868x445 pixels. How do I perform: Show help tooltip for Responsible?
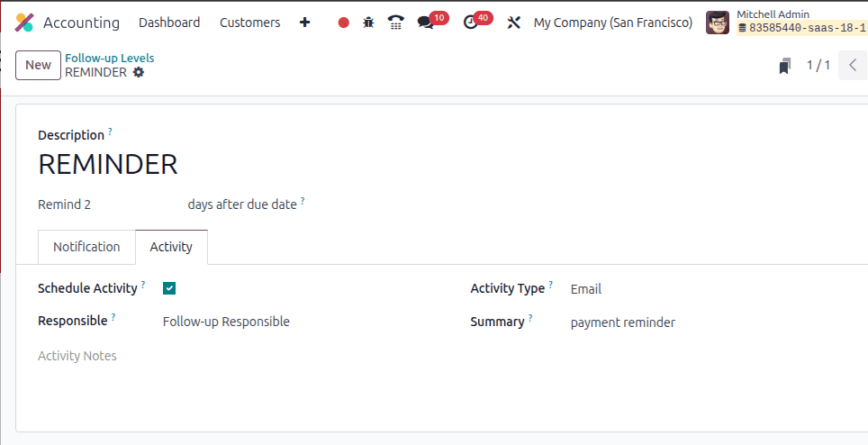pos(113,317)
